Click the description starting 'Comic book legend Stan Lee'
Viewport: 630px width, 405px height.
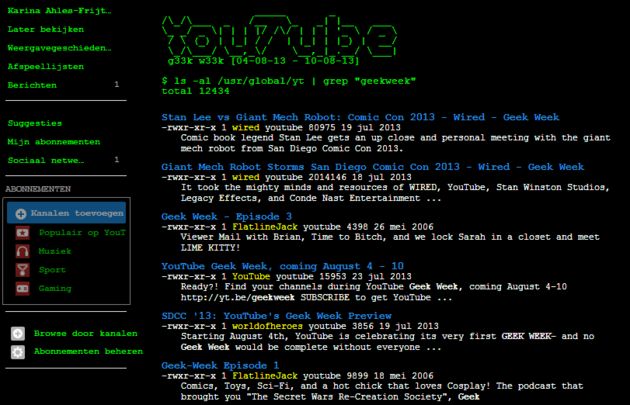(395, 143)
